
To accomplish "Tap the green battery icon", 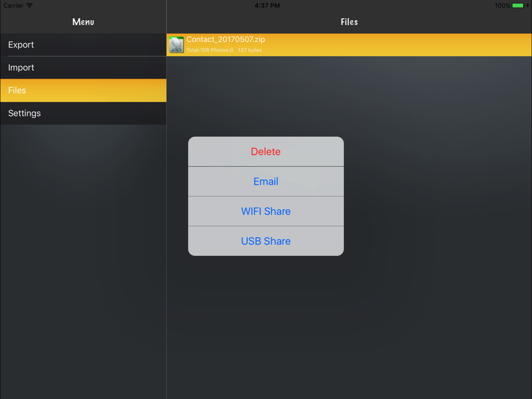I will (x=518, y=5).
